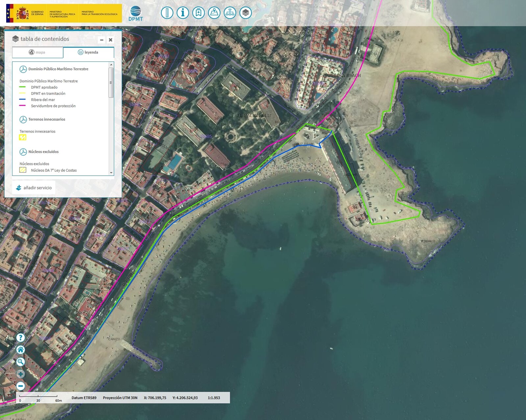Click the DPMT logo
Screen dimensions: 526x420
pyautogui.click(x=135, y=13)
